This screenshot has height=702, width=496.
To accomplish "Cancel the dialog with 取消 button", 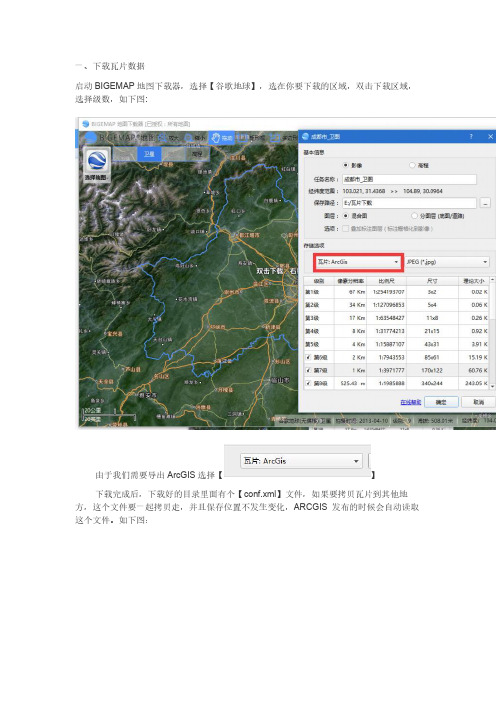I will point(479,402).
